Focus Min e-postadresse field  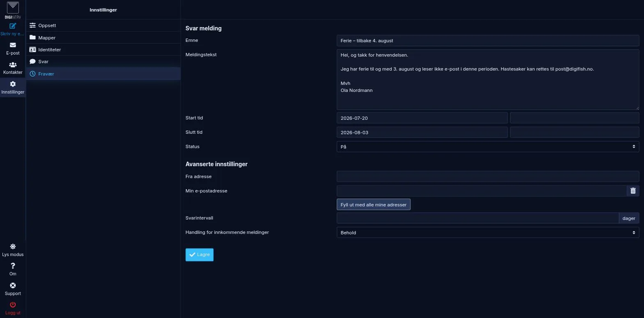tap(482, 191)
